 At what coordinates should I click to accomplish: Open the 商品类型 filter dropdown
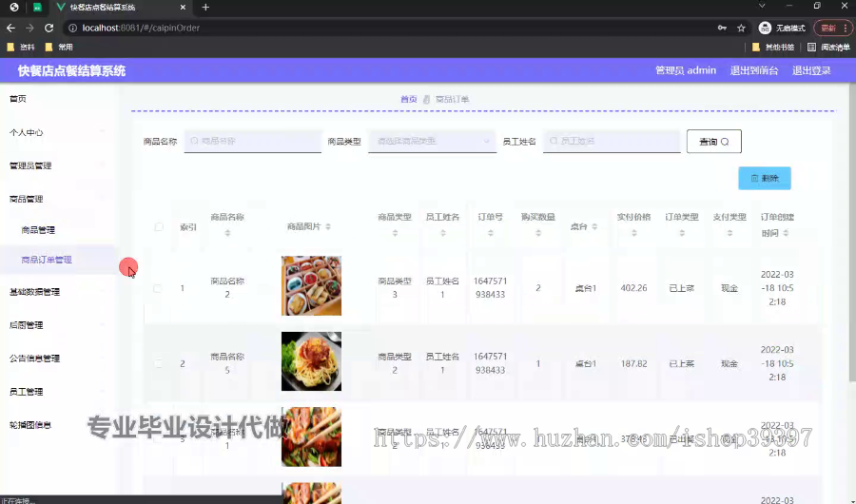(x=432, y=142)
